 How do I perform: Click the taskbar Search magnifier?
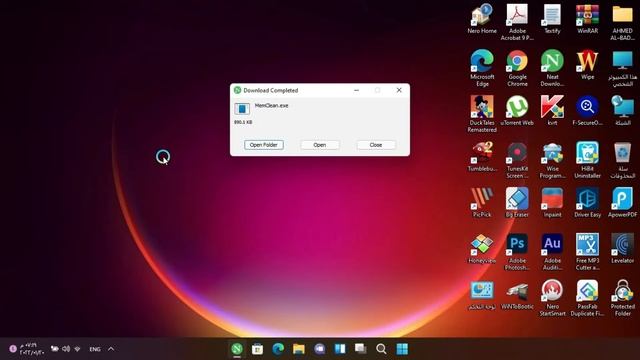pos(381,349)
